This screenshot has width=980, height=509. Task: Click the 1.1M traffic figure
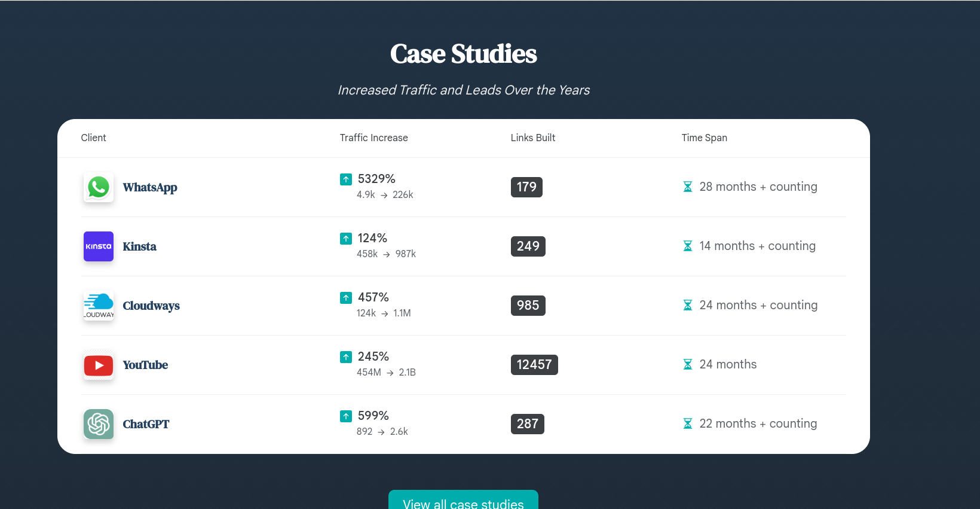click(x=402, y=313)
